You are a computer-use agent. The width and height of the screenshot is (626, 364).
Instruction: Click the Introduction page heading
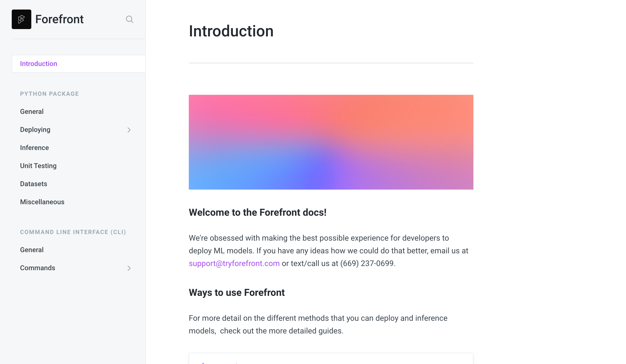pyautogui.click(x=231, y=31)
